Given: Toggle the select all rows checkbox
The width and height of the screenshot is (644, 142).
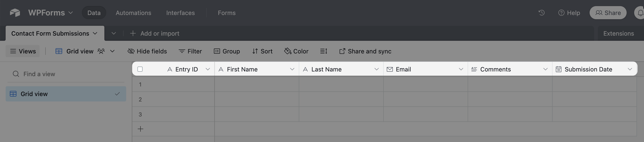Looking at the screenshot, I should (x=140, y=69).
